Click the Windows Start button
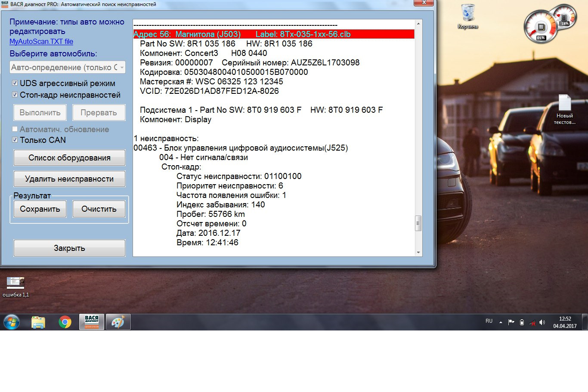 12,322
